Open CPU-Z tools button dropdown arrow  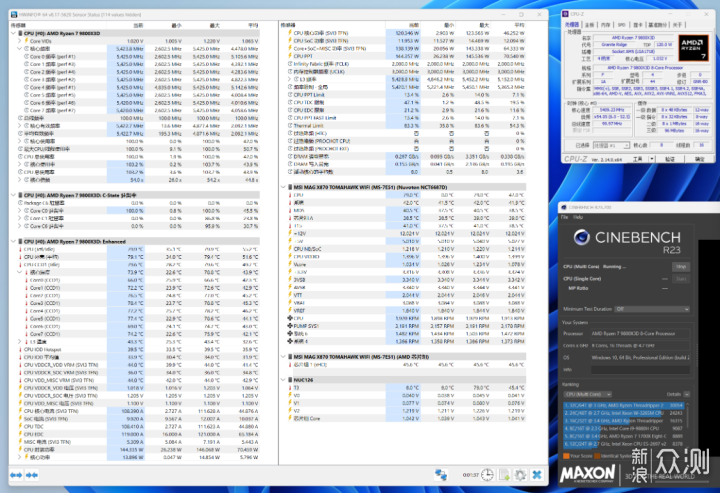(652, 159)
